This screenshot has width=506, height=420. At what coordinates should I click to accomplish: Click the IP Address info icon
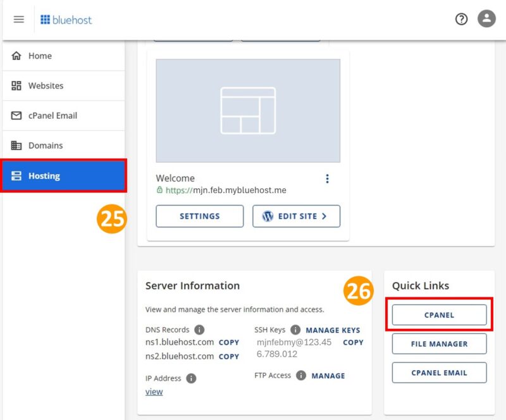(191, 378)
